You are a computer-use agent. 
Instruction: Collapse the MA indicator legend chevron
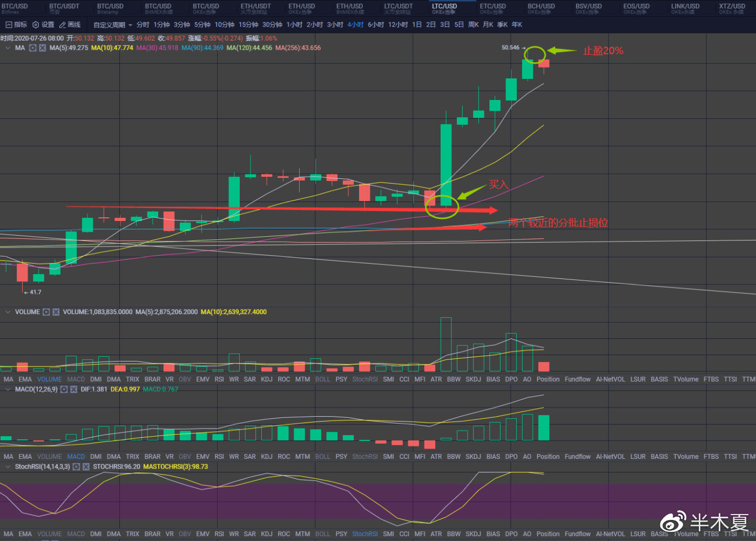tap(8, 48)
